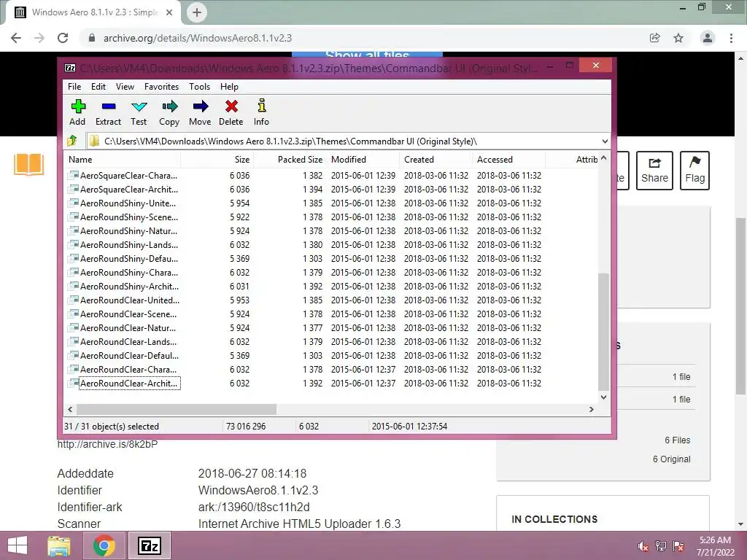Click the archive.org address bar URL
The image size is (747, 560).
click(x=197, y=38)
